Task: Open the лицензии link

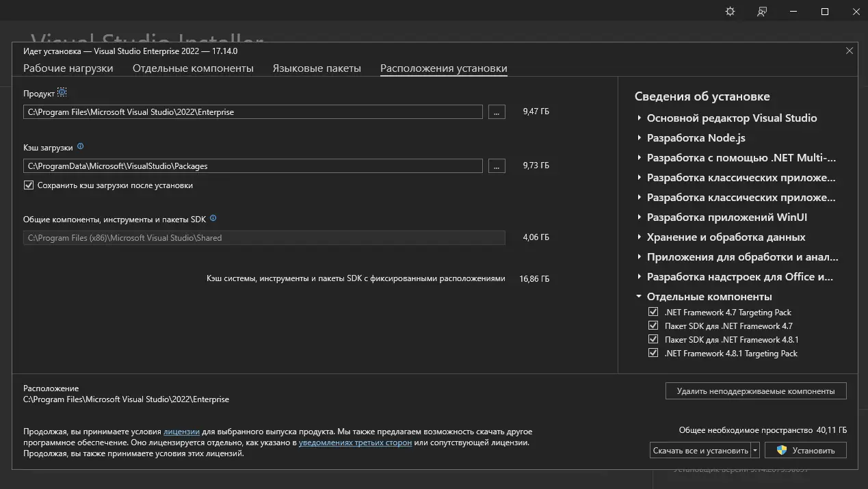Action: (181, 432)
